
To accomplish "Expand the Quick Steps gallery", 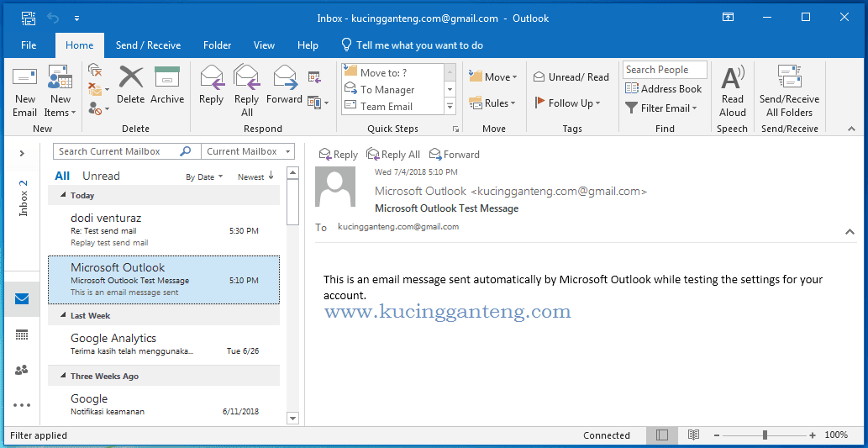I will (450, 106).
